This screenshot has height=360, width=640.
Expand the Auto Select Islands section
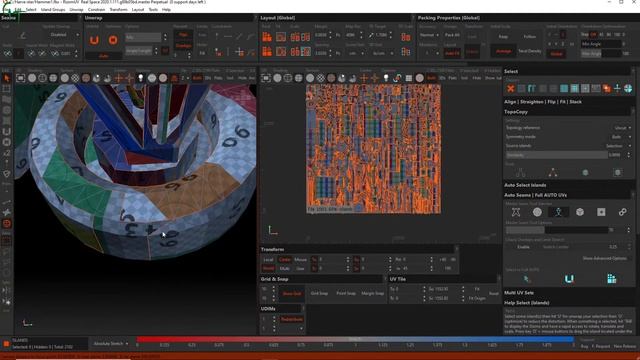pyautogui.click(x=525, y=185)
